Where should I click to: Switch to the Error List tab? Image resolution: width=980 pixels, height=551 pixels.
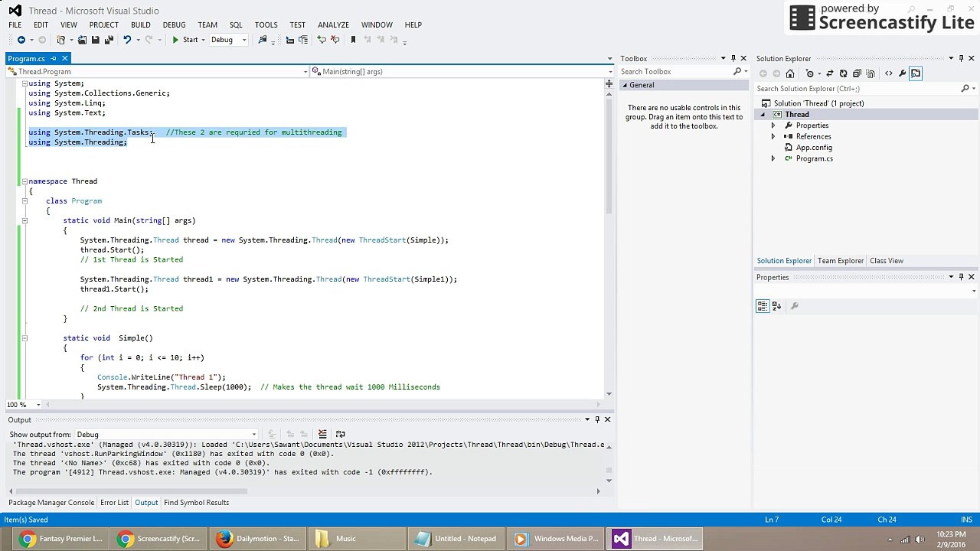pos(114,503)
